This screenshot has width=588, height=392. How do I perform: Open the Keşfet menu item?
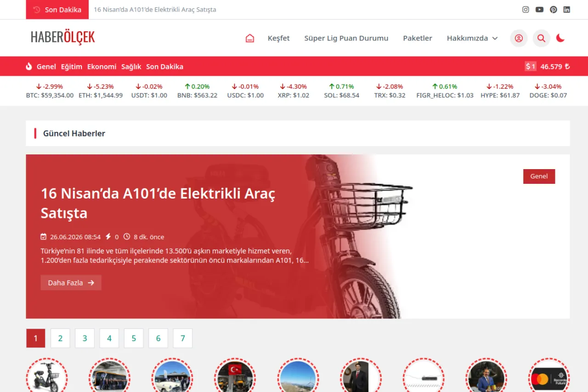pyautogui.click(x=278, y=38)
